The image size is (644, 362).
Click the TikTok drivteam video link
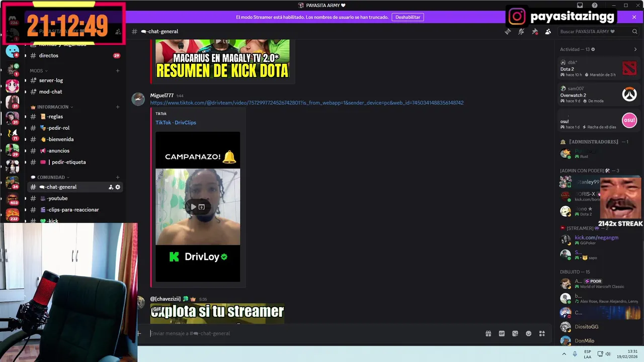[x=307, y=103]
